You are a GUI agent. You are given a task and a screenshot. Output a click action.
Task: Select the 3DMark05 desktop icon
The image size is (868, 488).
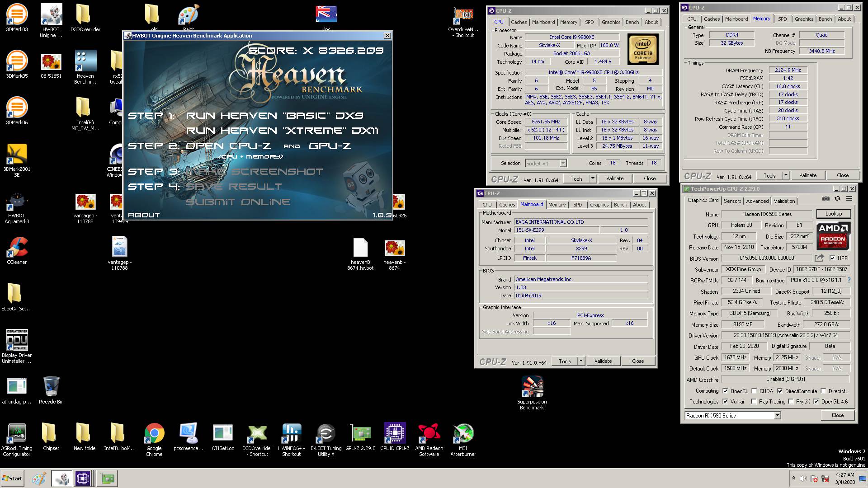17,65
